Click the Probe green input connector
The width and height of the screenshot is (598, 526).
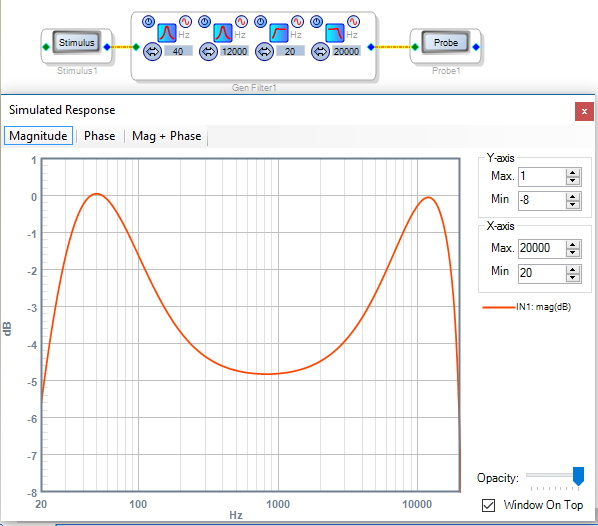(415, 47)
